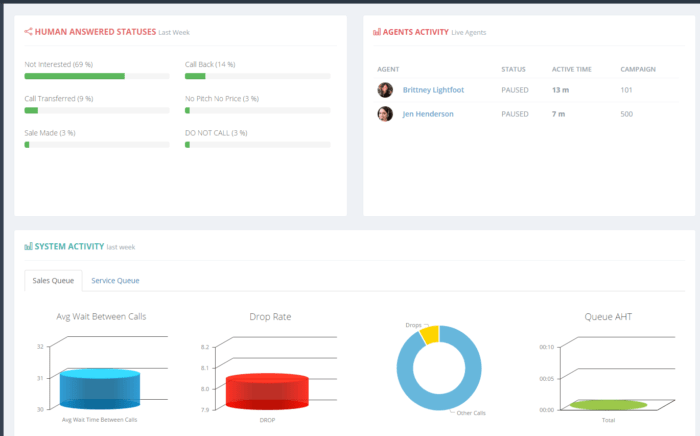Click the Sale Made (3 %) label
Image resolution: width=700 pixels, height=436 pixels.
[x=50, y=133]
